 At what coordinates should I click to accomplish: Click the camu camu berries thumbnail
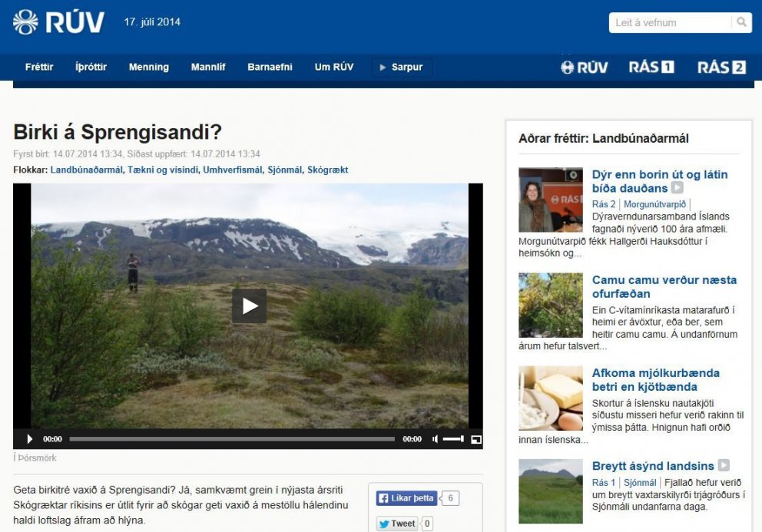[x=550, y=305]
